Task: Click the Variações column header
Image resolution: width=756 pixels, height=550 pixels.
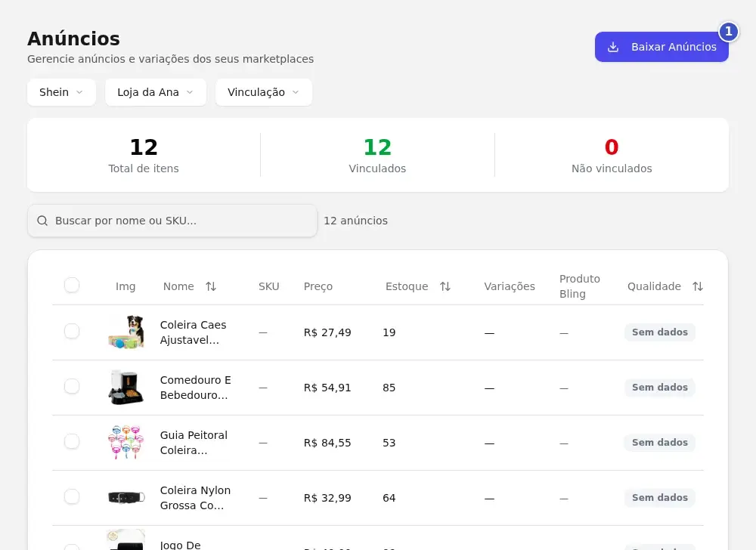Action: [510, 286]
